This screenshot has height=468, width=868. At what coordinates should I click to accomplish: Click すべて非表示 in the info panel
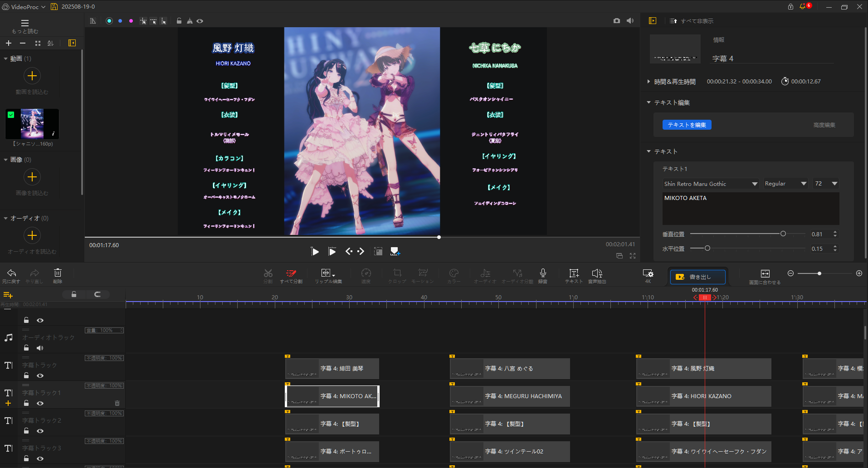pyautogui.click(x=692, y=21)
